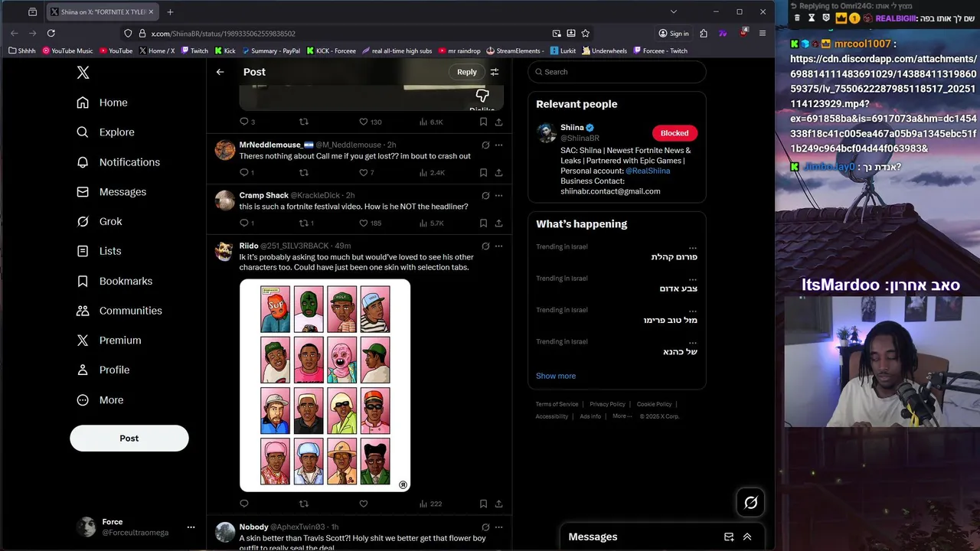This screenshot has width=980, height=551.
Task: Click the large Post compose button
Action: tap(129, 439)
